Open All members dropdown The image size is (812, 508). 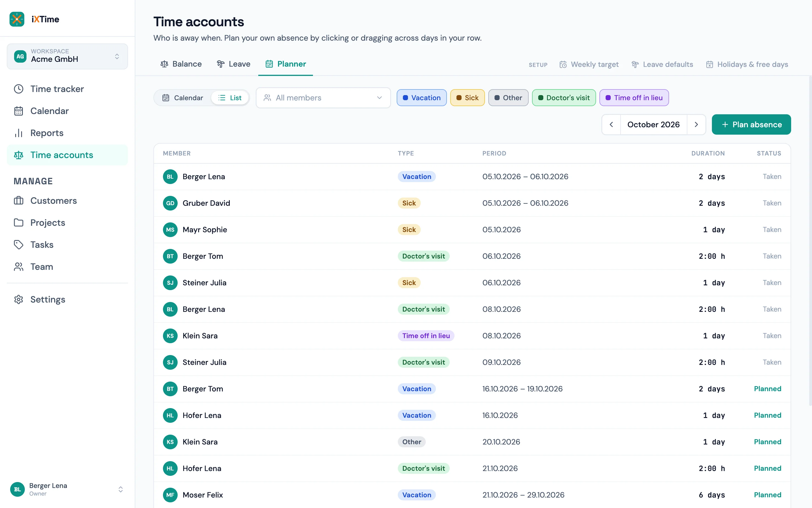[323, 98]
